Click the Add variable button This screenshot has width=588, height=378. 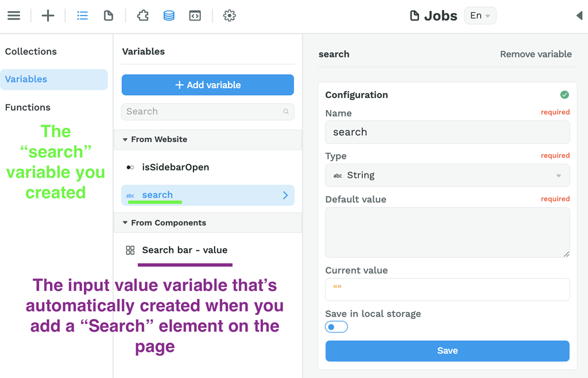207,84
